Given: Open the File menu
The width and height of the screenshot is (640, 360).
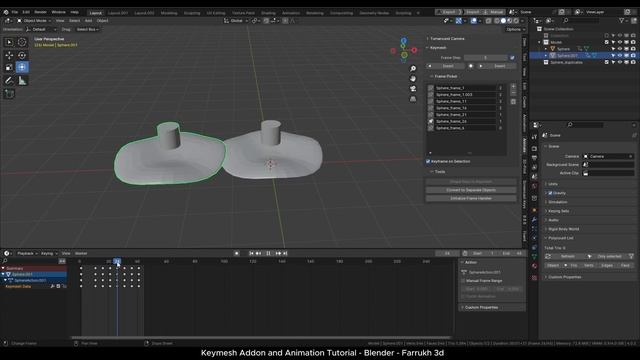Looking at the screenshot, I should pyautogui.click(x=15, y=12).
